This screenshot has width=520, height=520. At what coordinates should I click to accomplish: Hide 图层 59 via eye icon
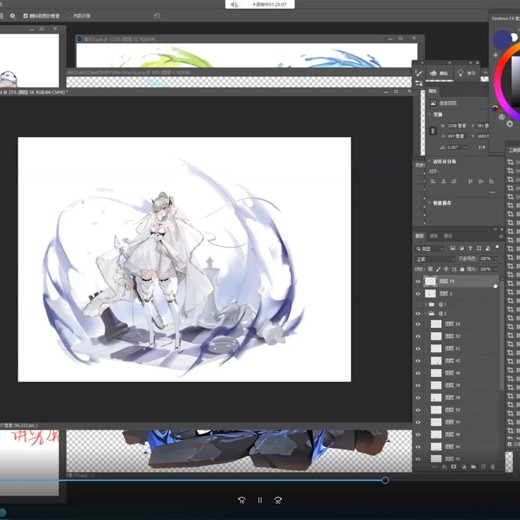pyautogui.click(x=418, y=281)
